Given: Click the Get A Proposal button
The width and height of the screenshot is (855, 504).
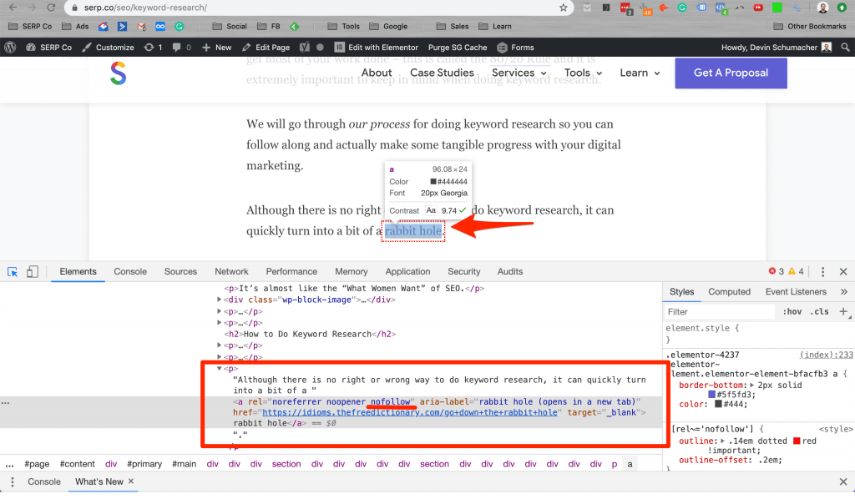Looking at the screenshot, I should pos(731,73).
